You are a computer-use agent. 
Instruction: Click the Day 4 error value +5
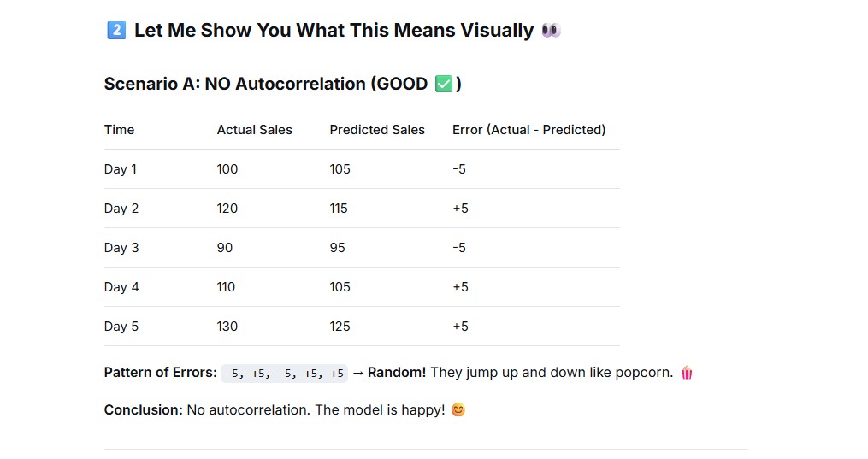point(461,287)
